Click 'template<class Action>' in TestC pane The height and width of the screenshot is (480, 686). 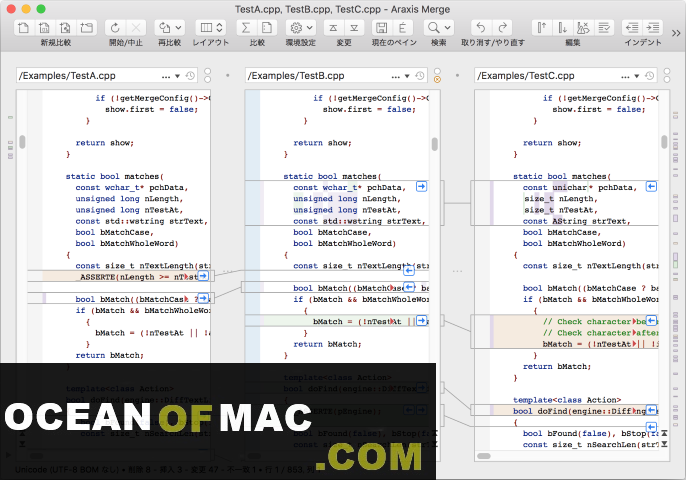point(567,400)
